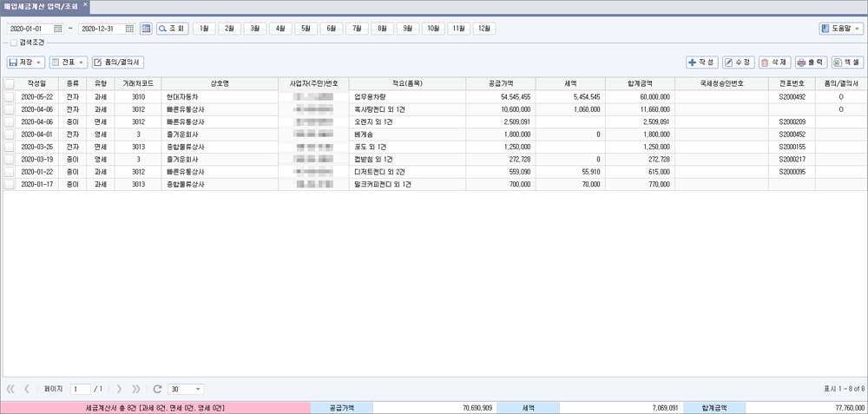This screenshot has height=414, width=868.
Task: Select the 9월 month button
Action: click(x=408, y=29)
